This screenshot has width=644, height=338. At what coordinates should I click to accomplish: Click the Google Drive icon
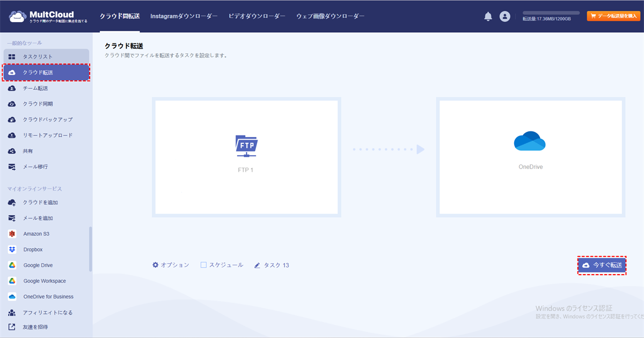coord(12,265)
